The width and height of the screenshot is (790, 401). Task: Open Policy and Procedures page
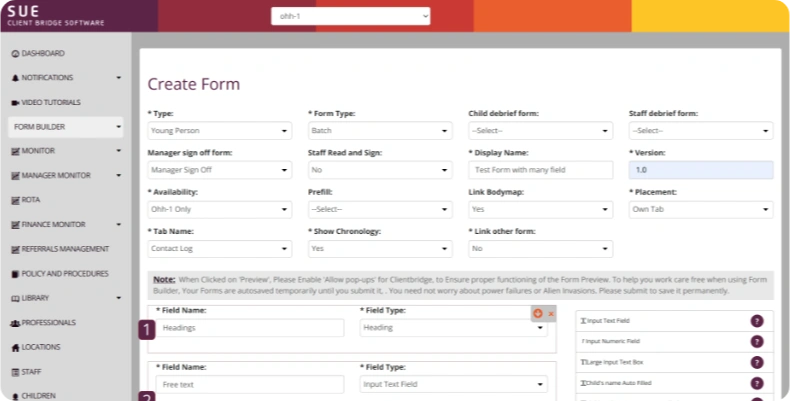tap(64, 273)
